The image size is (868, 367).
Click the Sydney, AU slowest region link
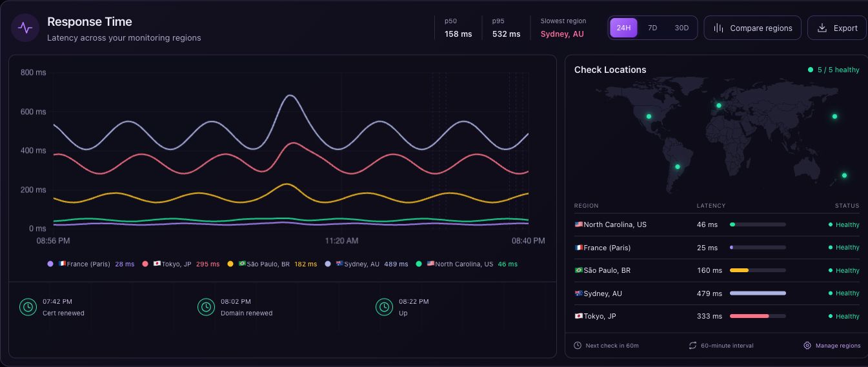point(562,34)
